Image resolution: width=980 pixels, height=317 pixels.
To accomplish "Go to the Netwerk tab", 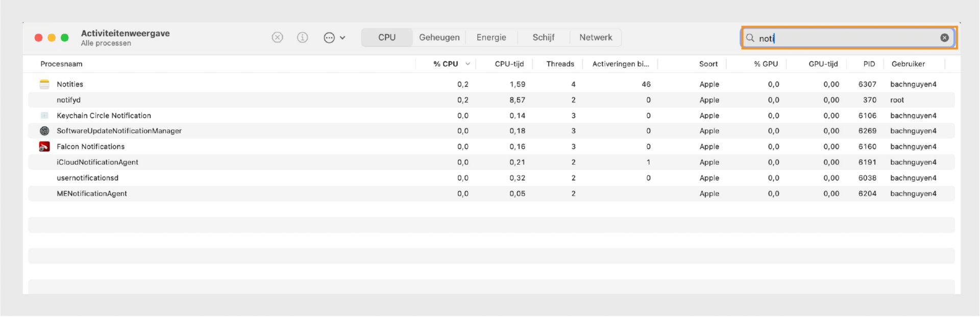I will click(x=596, y=37).
